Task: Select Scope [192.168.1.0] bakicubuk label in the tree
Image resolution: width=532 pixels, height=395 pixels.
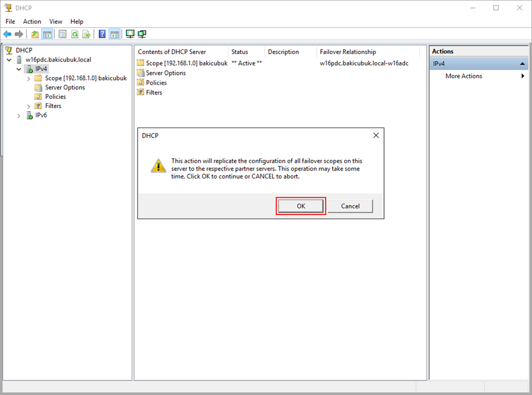Action: (86, 78)
